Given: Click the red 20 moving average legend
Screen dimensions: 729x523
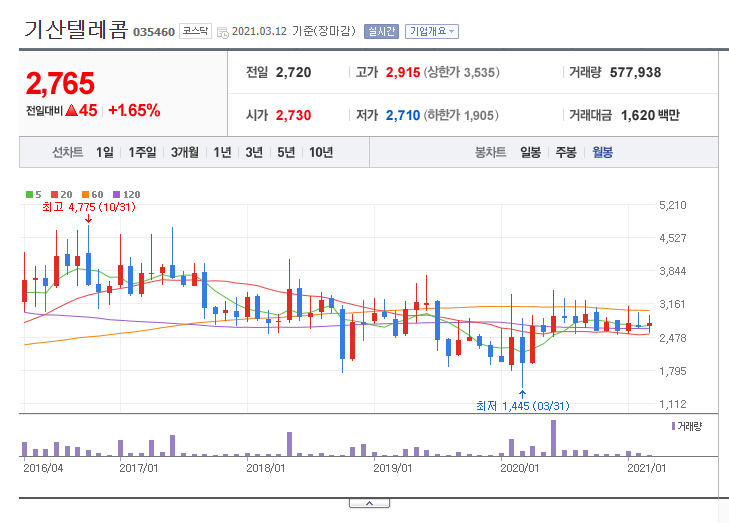Looking at the screenshot, I should pyautogui.click(x=61, y=194).
